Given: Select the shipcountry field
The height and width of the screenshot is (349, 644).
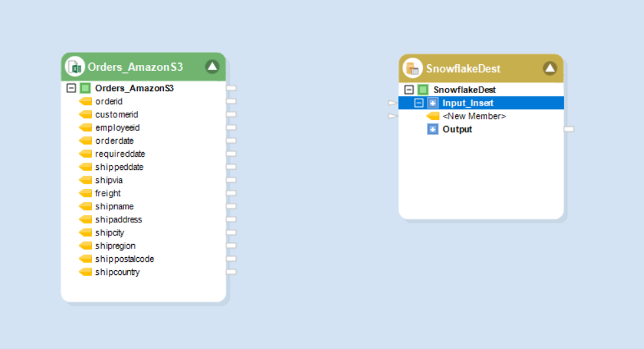Looking at the screenshot, I should [x=117, y=272].
